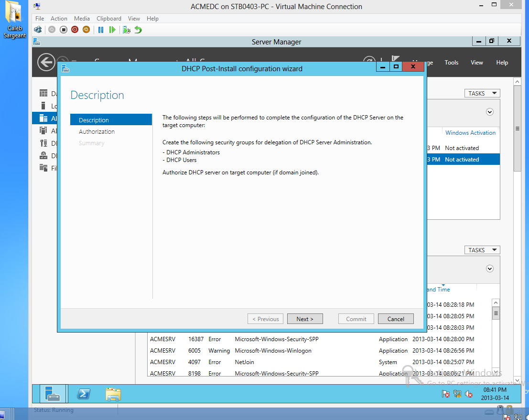529x420 pixels.
Task: Launch PowerShell from taskbar
Action: 83,394
